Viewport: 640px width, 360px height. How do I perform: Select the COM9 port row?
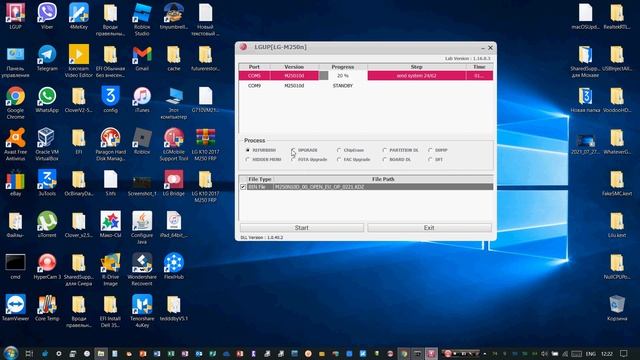366,86
